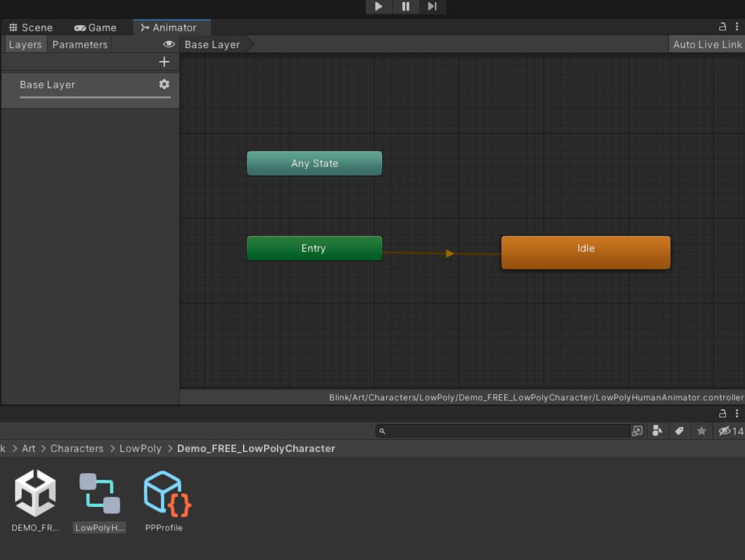Add a new layer with the plus button
This screenshot has height=560, width=745.
pyautogui.click(x=164, y=61)
